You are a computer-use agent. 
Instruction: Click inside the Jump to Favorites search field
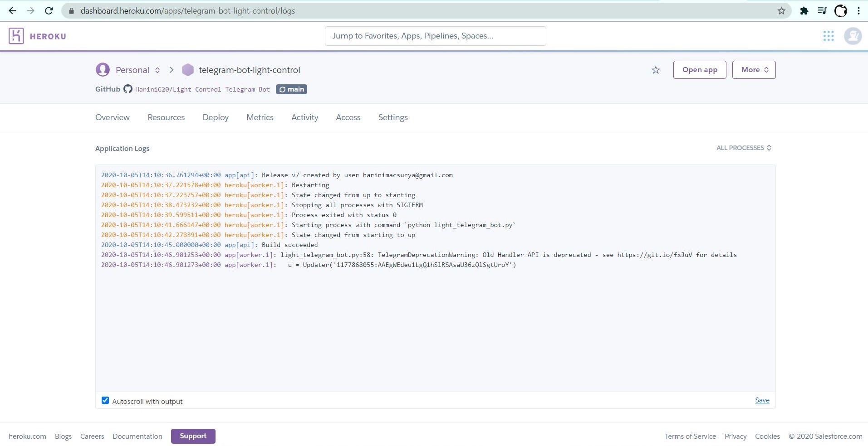(435, 36)
